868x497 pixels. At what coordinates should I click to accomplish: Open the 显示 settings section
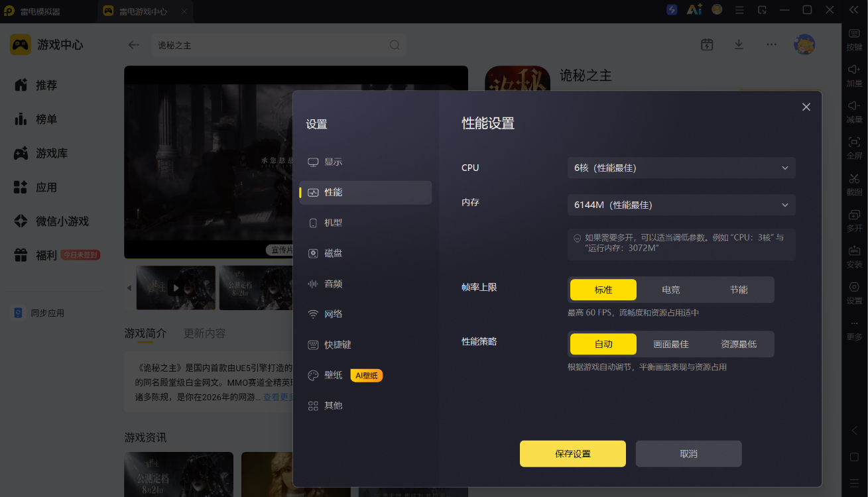tap(365, 162)
